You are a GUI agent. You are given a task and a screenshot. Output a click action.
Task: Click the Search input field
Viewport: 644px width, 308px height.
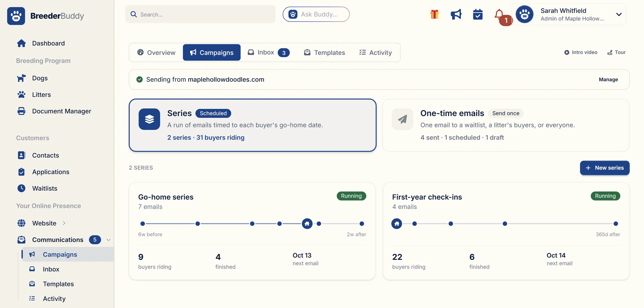[200, 14]
